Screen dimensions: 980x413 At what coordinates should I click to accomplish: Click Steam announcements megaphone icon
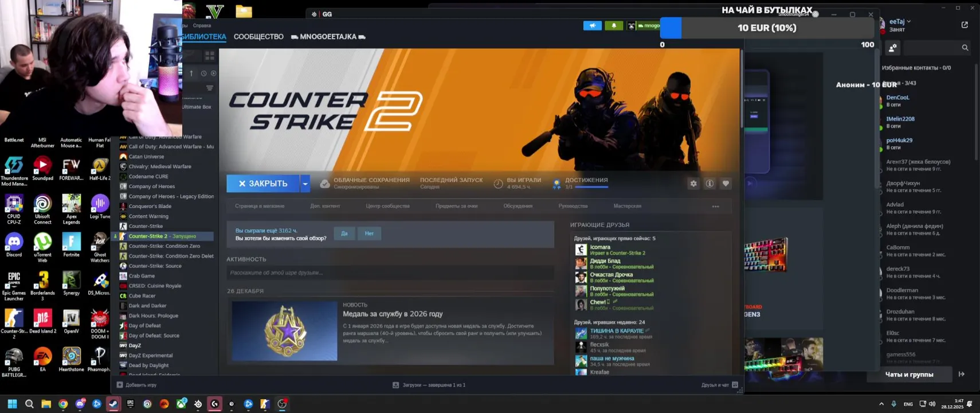pos(593,26)
